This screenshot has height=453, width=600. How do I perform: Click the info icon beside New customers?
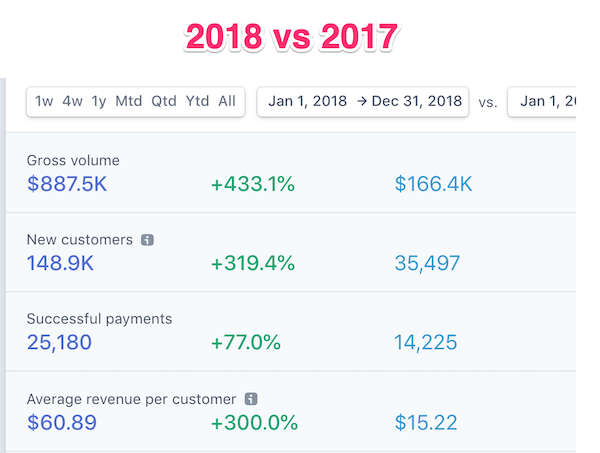point(147,240)
